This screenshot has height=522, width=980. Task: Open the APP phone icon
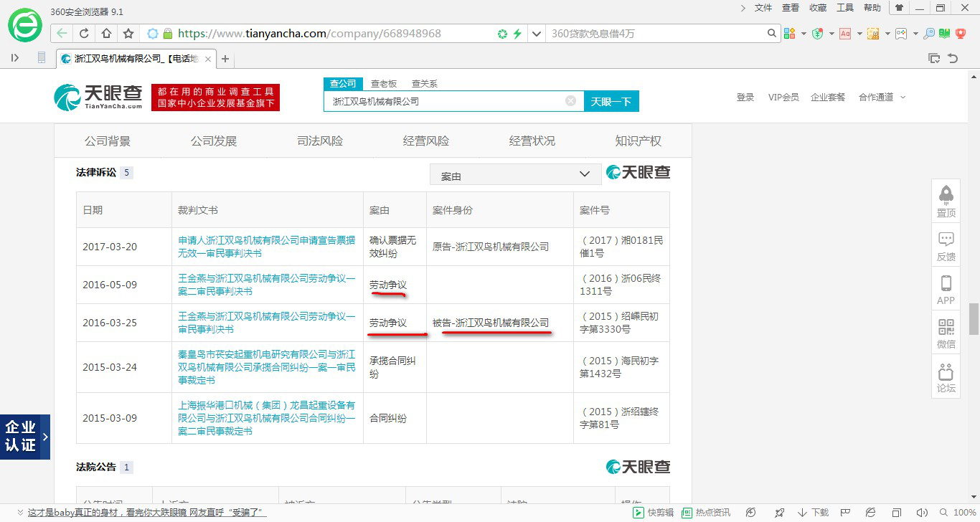tap(946, 288)
